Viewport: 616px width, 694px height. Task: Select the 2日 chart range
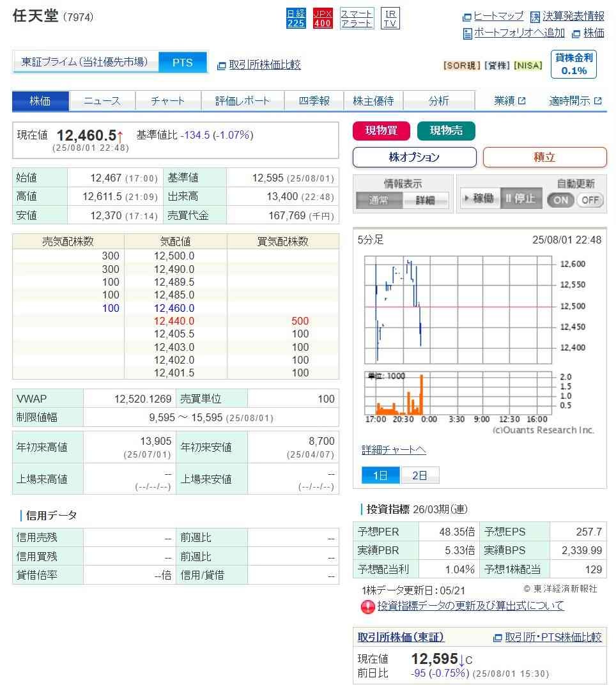point(420,475)
